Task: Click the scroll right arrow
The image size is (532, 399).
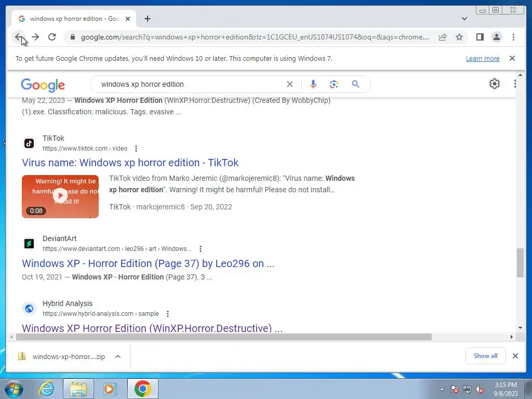Action: click(512, 337)
